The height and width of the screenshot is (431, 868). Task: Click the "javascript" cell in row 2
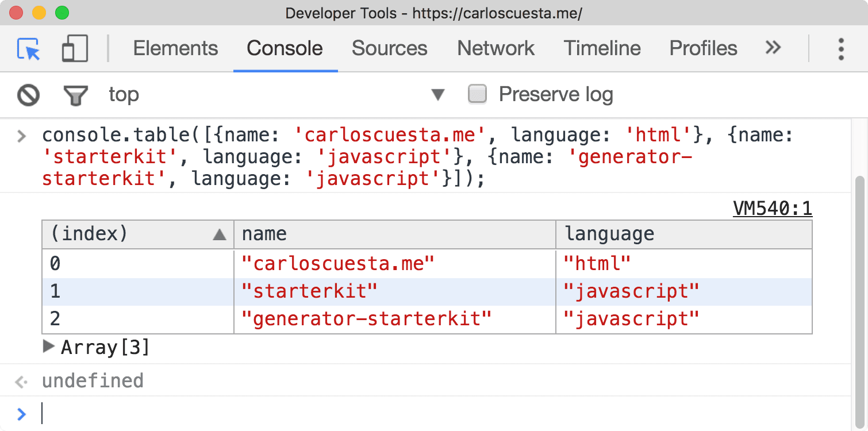coord(684,319)
